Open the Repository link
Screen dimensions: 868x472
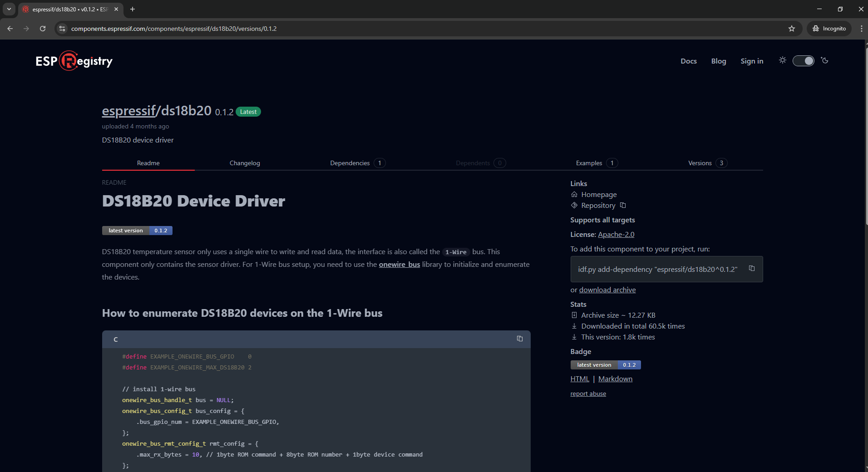coord(598,205)
